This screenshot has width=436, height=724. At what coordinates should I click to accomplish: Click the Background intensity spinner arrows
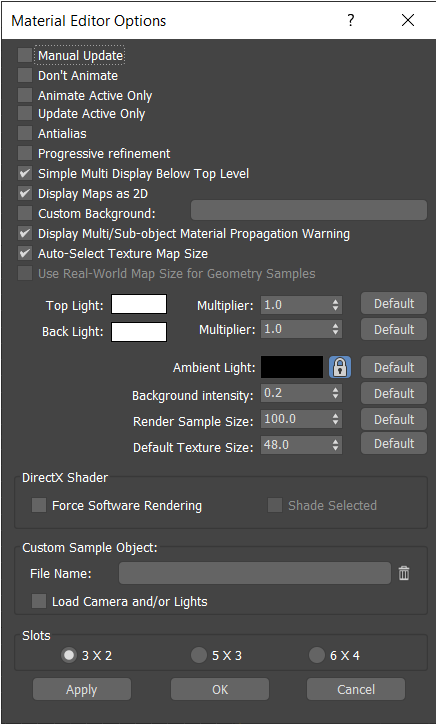[x=335, y=393]
